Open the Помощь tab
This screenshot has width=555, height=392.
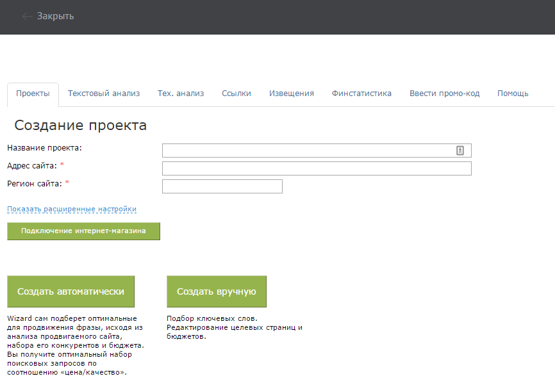pyautogui.click(x=513, y=94)
